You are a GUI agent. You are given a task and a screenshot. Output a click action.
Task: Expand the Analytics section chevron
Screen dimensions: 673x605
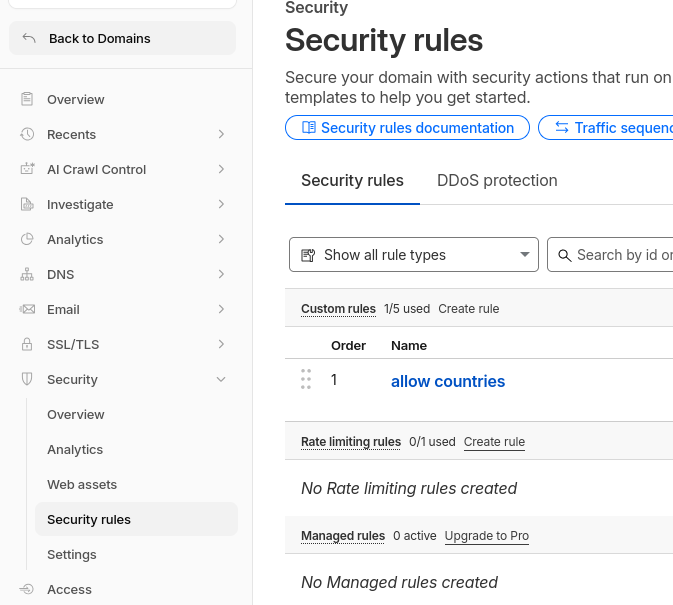(x=221, y=239)
